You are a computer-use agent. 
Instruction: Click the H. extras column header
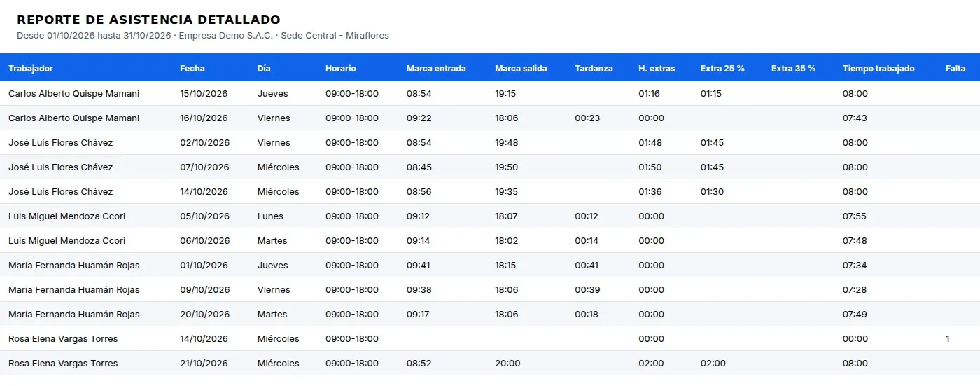657,69
